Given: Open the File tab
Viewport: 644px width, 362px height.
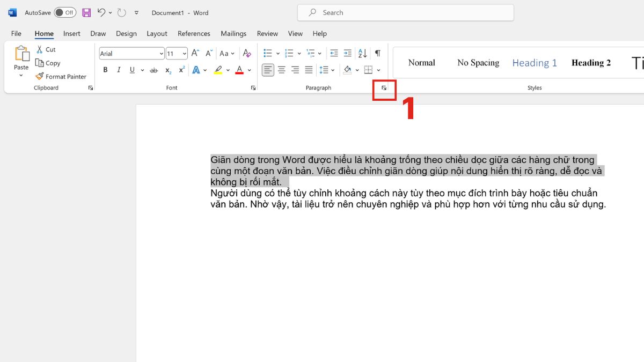Looking at the screenshot, I should [x=16, y=33].
